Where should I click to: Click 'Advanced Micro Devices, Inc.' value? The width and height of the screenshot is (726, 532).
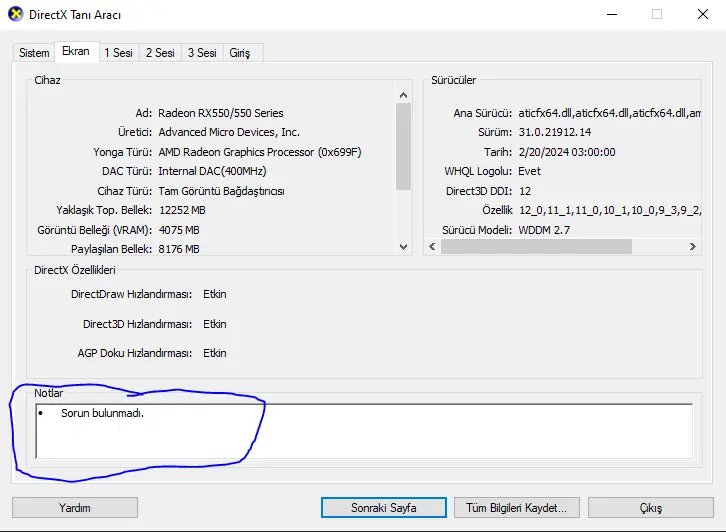(229, 132)
